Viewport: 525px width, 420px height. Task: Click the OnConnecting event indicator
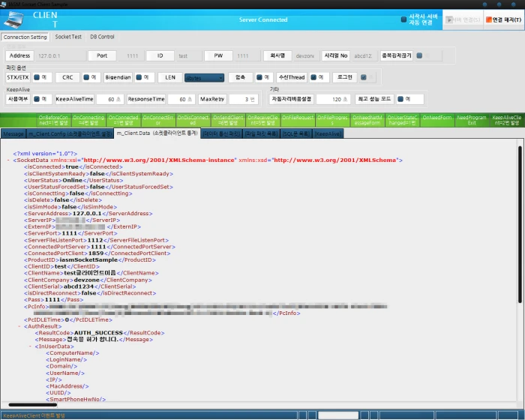pyautogui.click(x=88, y=120)
